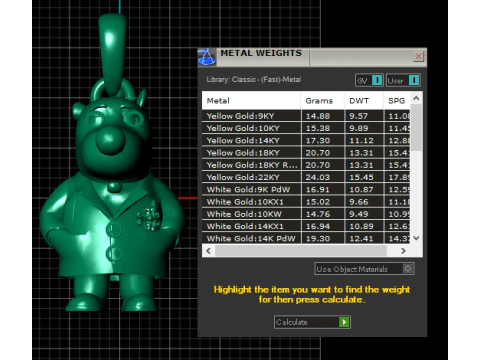Click the horizontal scroll left arrow
This screenshot has width=480, height=360.
point(209,251)
